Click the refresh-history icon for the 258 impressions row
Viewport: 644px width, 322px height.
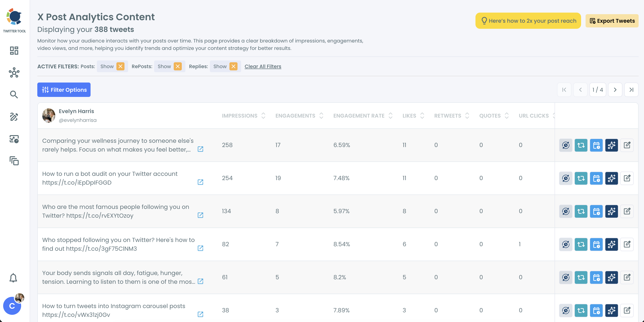(566, 145)
